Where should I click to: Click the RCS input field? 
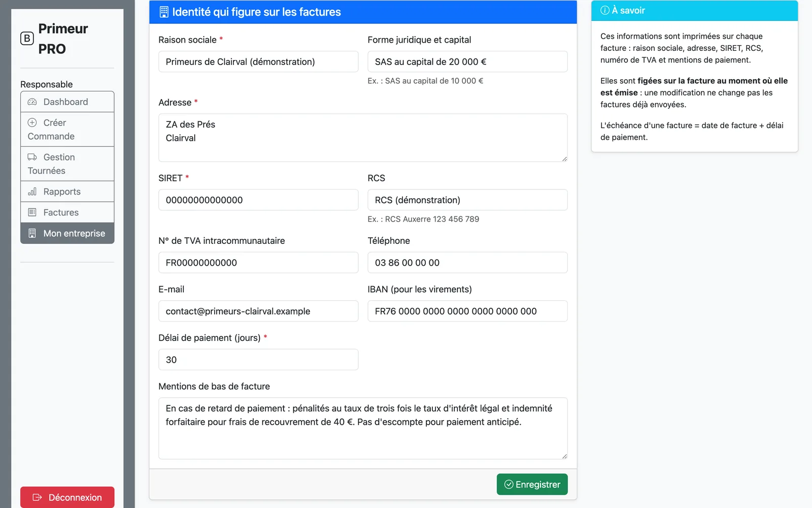click(x=467, y=200)
